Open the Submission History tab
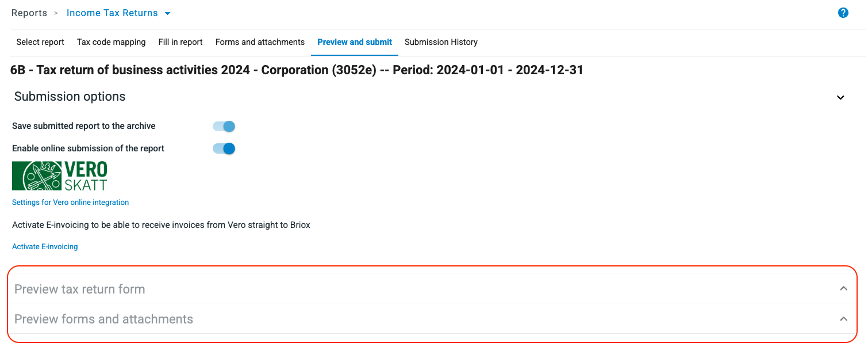Image resolution: width=868 pixels, height=362 pixels. click(441, 42)
